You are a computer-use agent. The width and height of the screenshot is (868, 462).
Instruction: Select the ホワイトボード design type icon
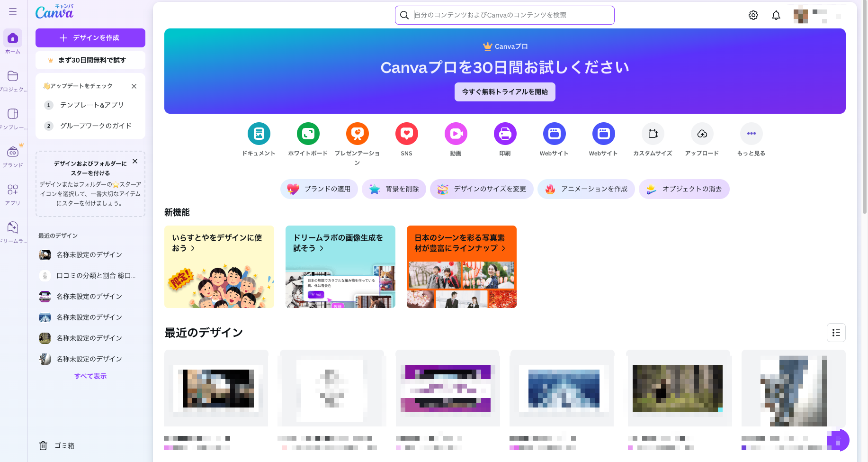(308, 134)
